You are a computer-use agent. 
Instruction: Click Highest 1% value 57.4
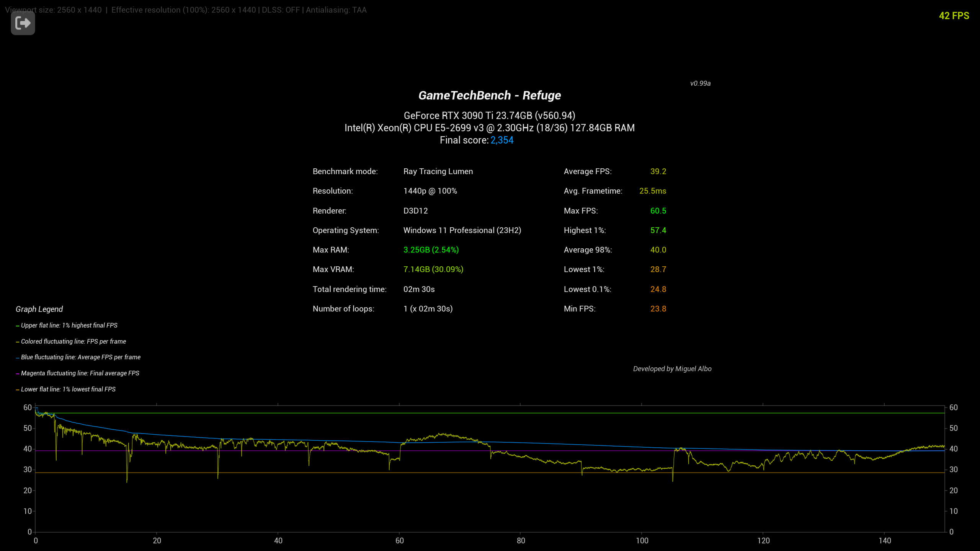(x=658, y=230)
